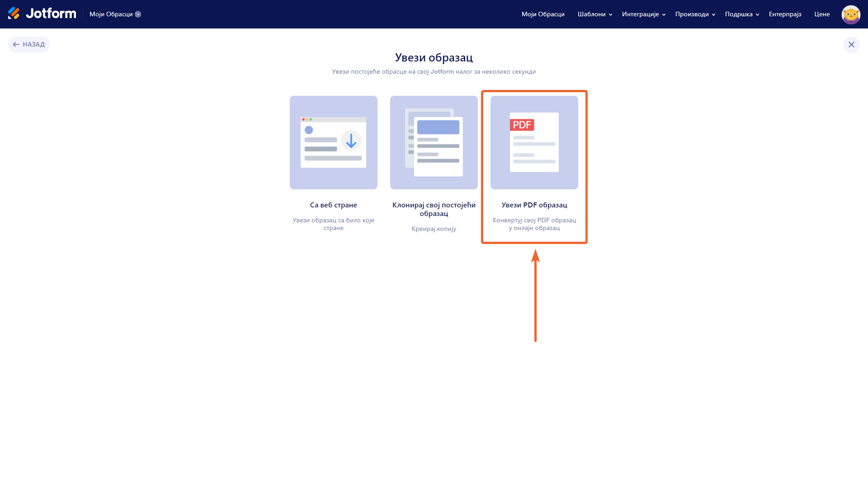Screen dimensions: 868x488
Task: Click the Креирај копију description text
Action: click(x=434, y=229)
